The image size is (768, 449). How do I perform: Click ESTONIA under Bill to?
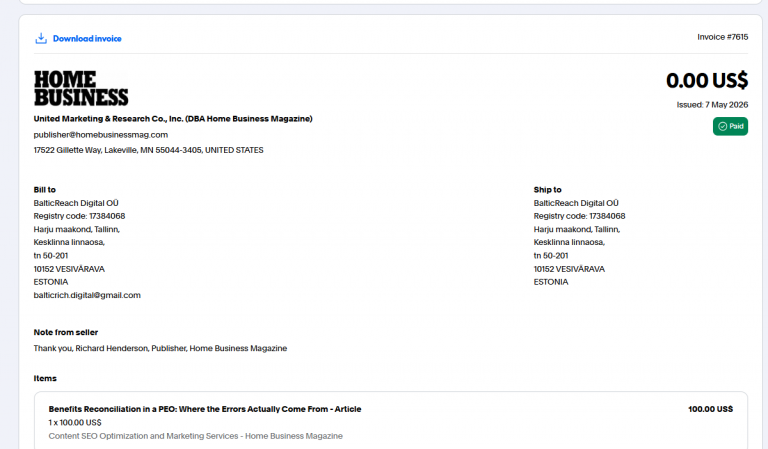[51, 282]
